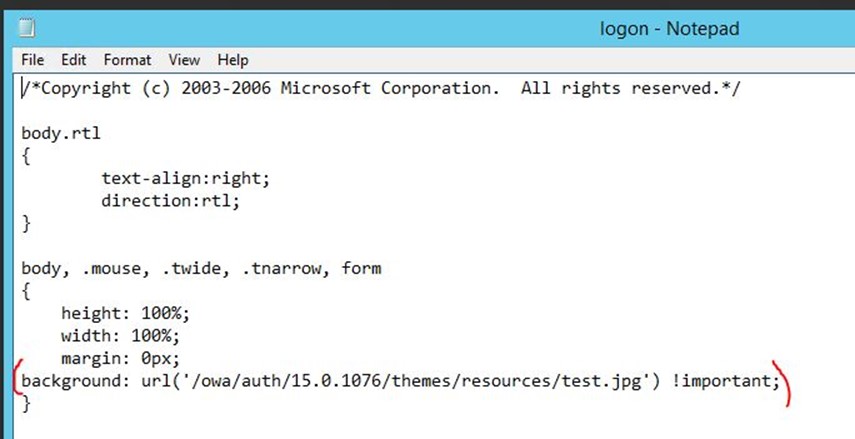This screenshot has width=855, height=439.
Task: Click the selector line with .mouse, .twide
Action: tap(201, 269)
